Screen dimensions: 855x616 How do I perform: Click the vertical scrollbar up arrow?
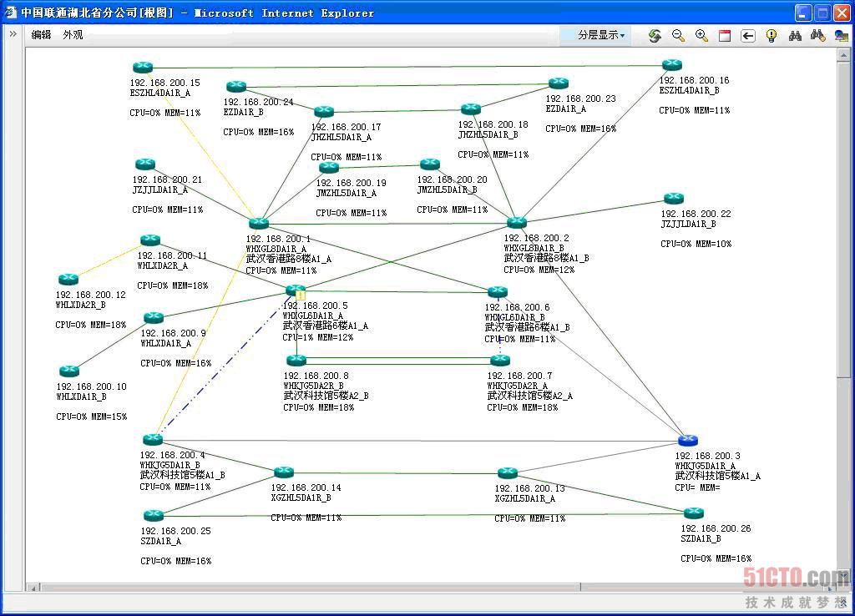[843, 54]
